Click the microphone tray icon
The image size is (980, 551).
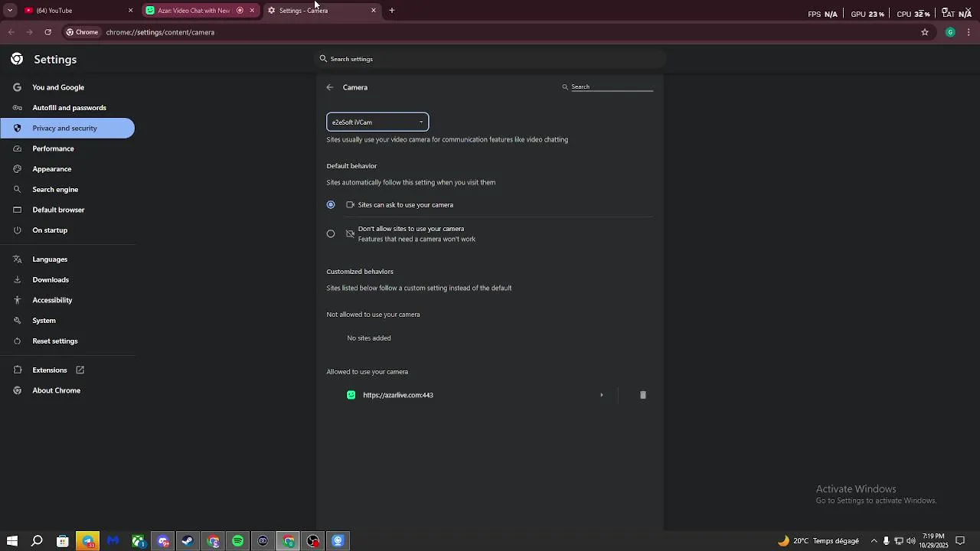(887, 541)
